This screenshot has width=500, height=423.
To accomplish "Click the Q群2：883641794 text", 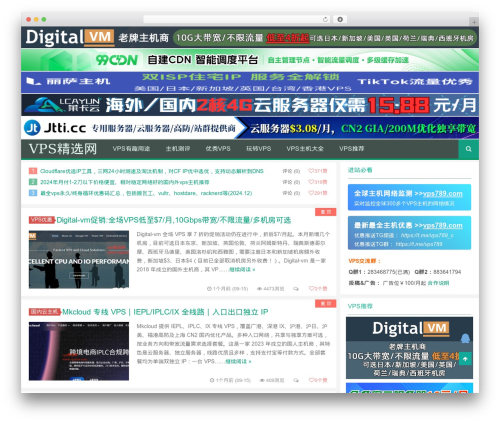I will (x=438, y=272).
